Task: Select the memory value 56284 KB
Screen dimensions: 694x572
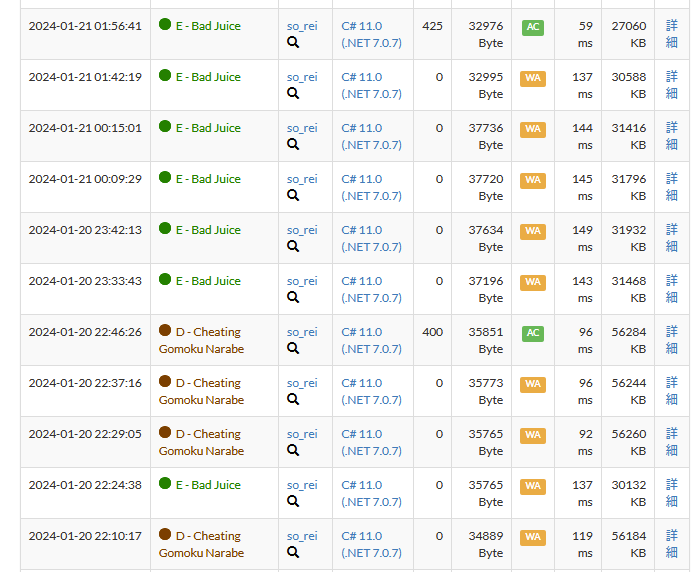Action: [x=629, y=340]
